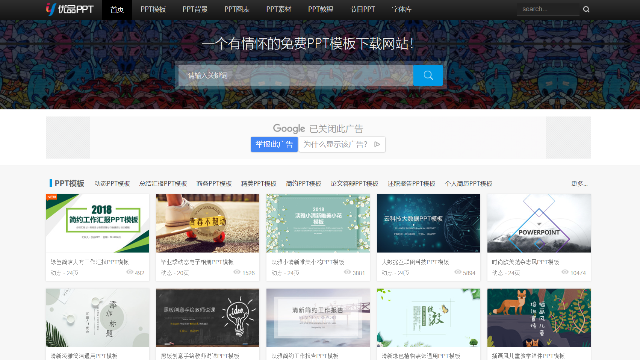Open the PPT图表 nav menu item

point(237,9)
